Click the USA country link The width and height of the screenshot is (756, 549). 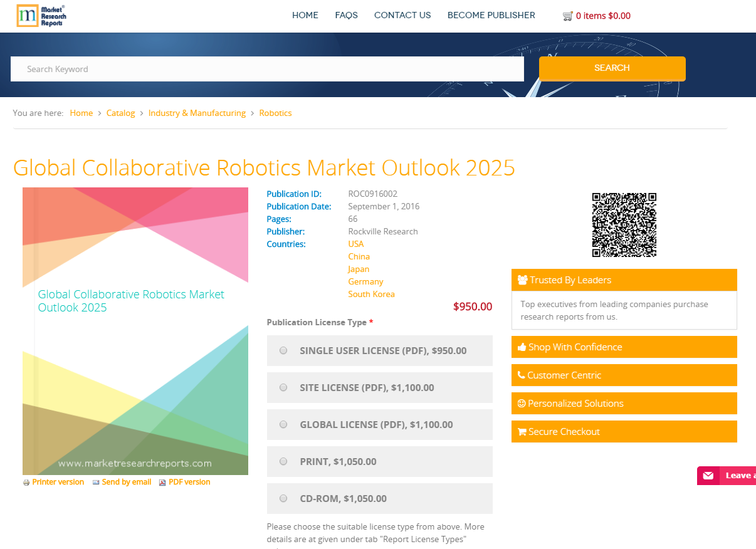coord(355,244)
